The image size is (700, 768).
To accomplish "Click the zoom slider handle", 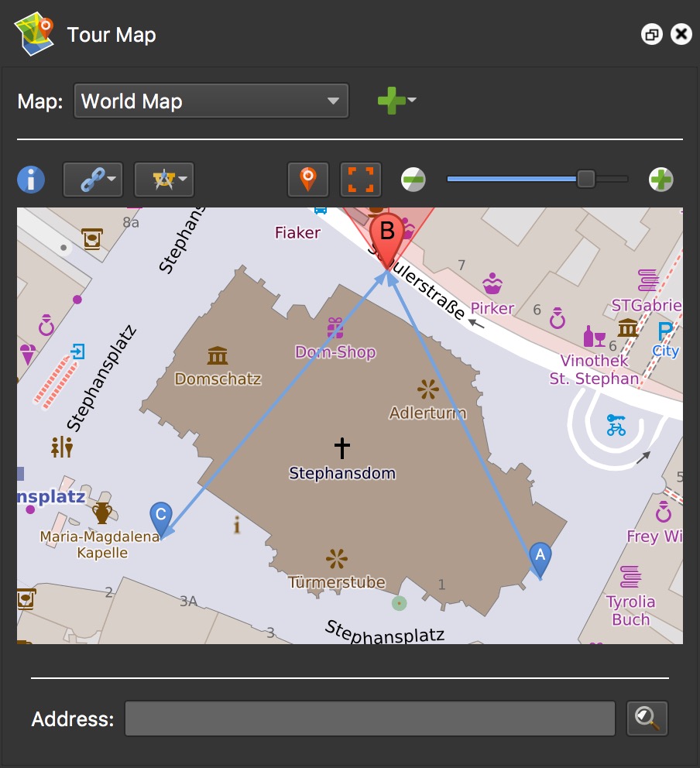I will pyautogui.click(x=585, y=180).
